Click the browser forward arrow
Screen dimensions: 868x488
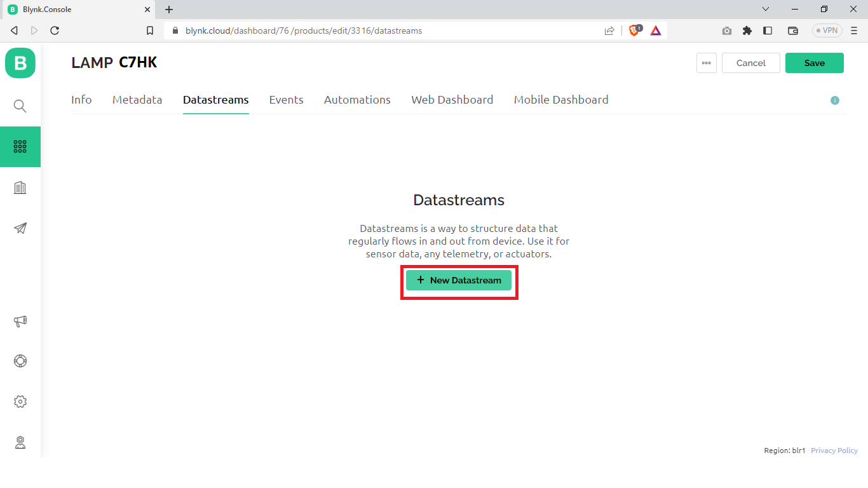[x=34, y=30]
